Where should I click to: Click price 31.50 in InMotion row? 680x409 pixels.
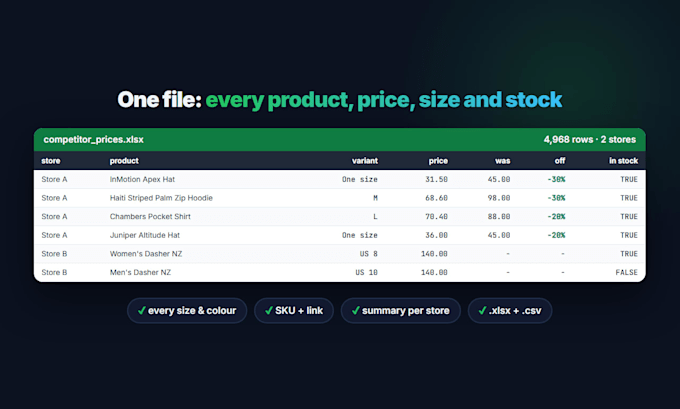(x=436, y=180)
